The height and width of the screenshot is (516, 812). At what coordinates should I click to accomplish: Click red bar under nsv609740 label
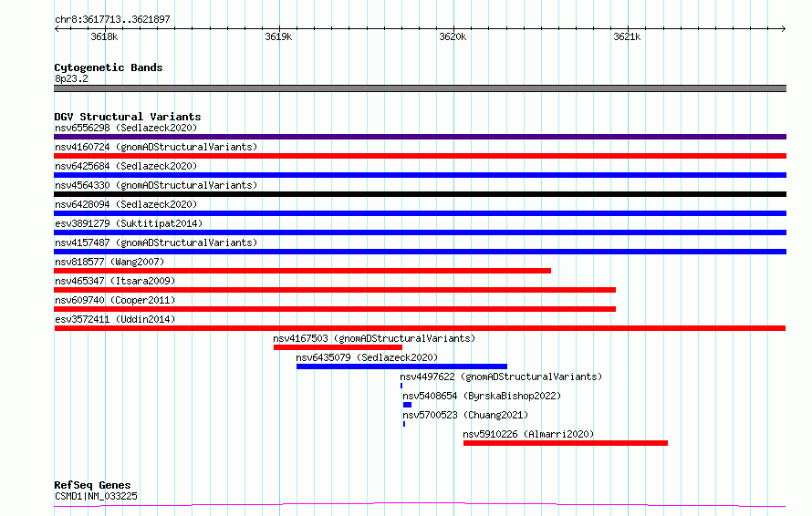coord(335,309)
